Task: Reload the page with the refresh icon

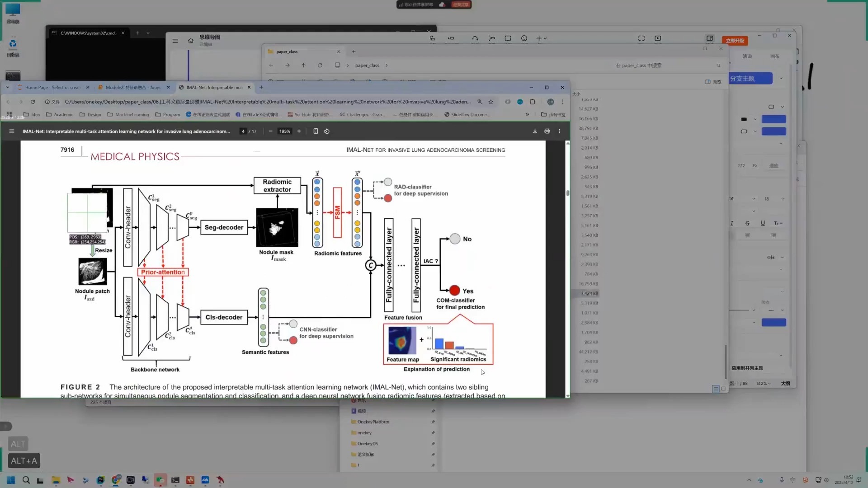Action: click(33, 102)
